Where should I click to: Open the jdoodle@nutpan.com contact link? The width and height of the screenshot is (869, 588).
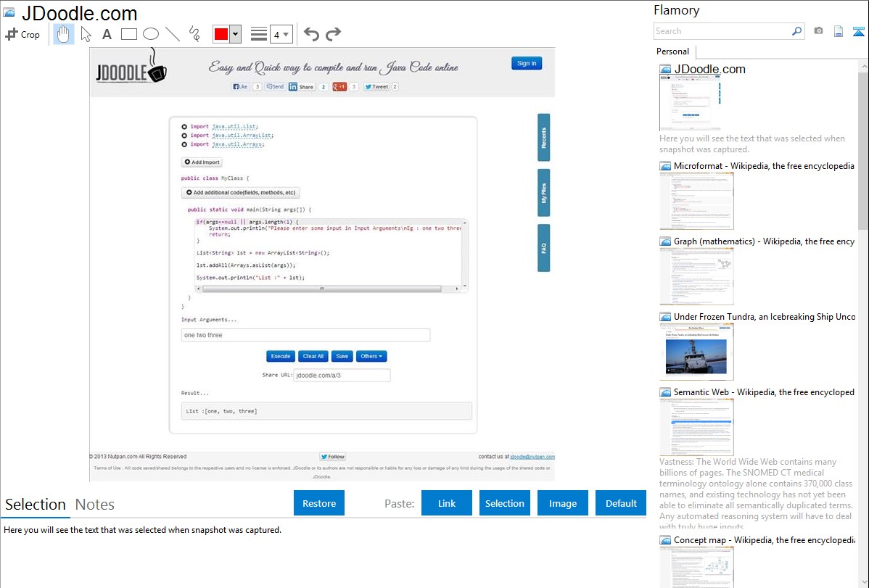(532, 457)
